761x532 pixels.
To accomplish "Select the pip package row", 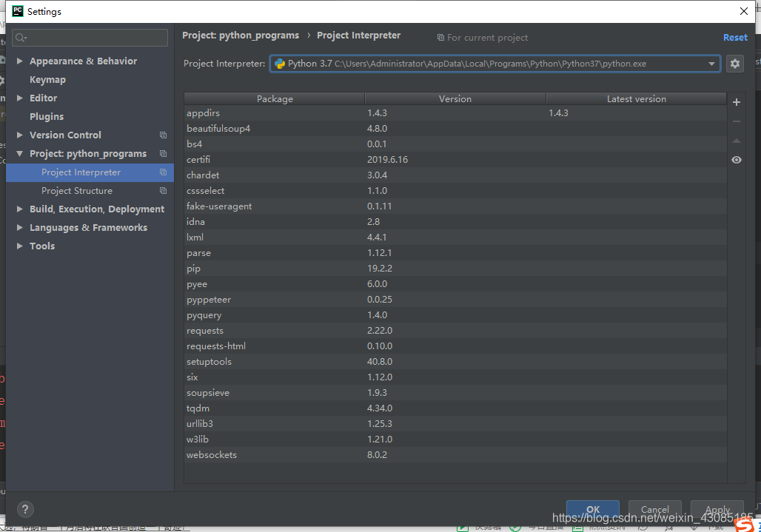I will (455, 268).
